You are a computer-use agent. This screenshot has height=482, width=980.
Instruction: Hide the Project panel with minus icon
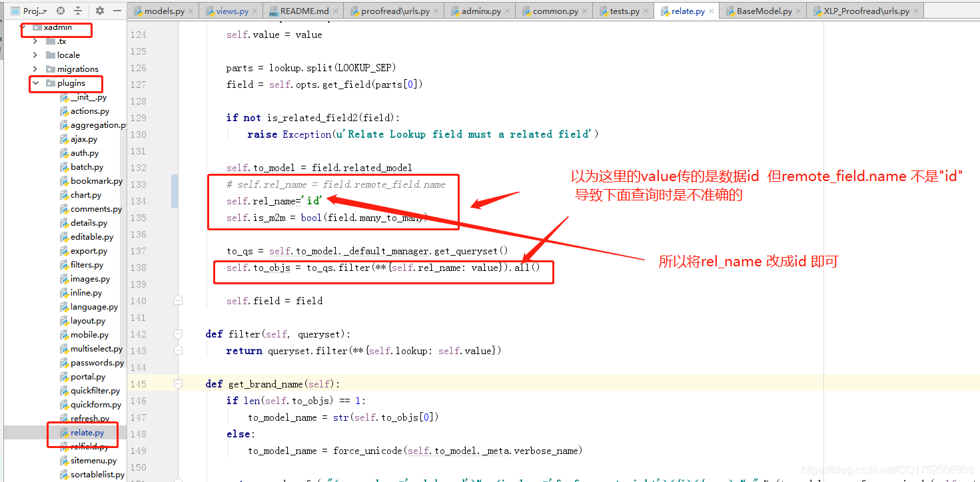click(117, 11)
